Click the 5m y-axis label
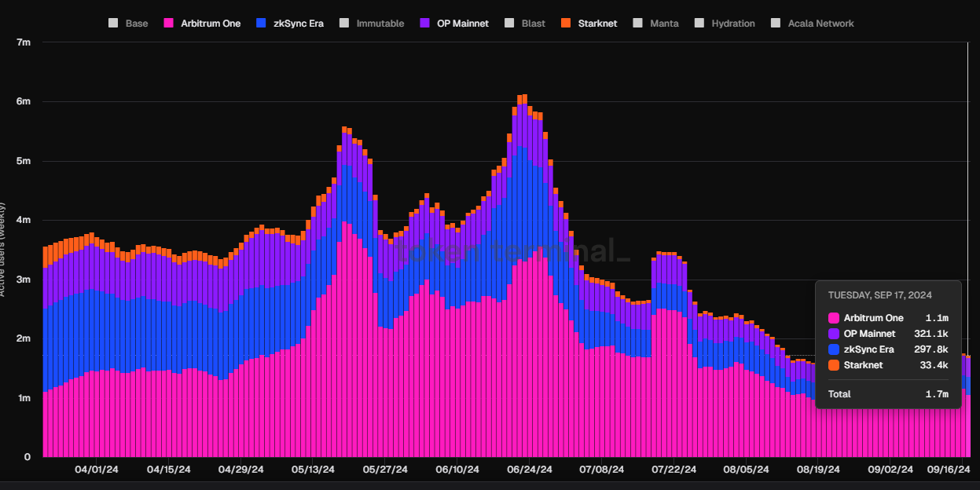 (x=24, y=161)
